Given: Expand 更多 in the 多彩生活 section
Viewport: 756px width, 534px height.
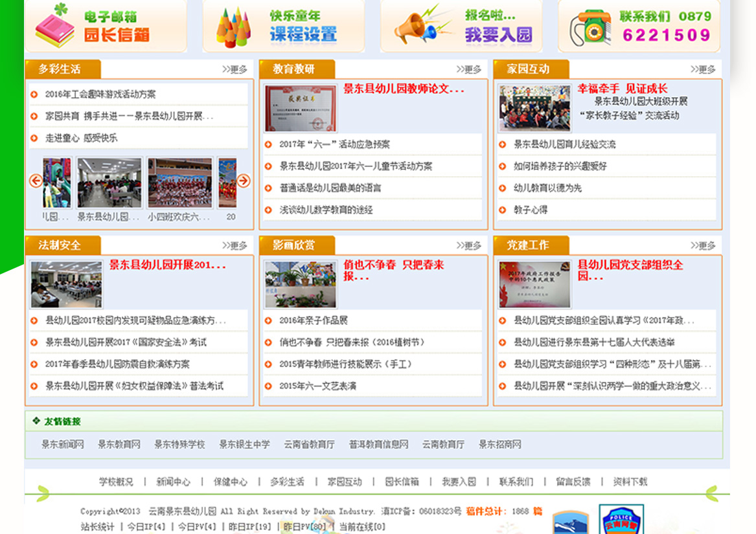Looking at the screenshot, I should click(x=235, y=69).
